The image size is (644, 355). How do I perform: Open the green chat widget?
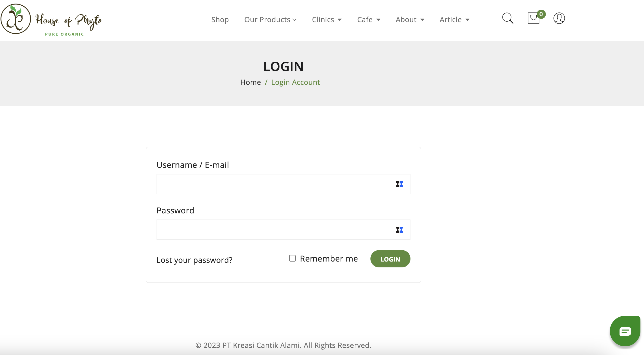[625, 331]
